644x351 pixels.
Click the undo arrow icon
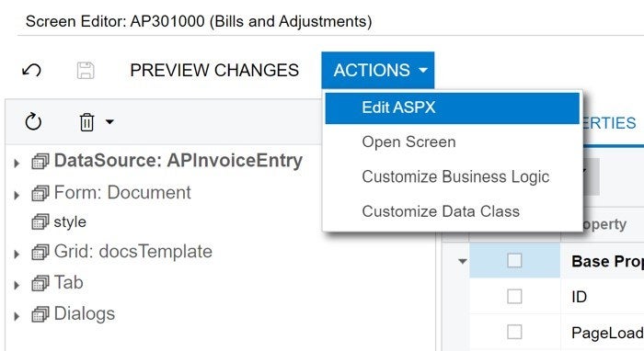coord(31,70)
